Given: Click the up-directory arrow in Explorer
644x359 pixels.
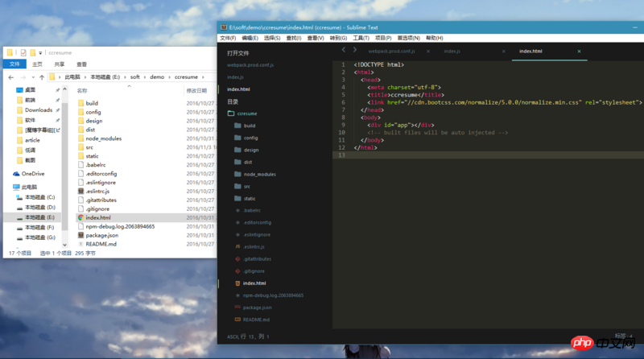Looking at the screenshot, I should pyautogui.click(x=41, y=77).
